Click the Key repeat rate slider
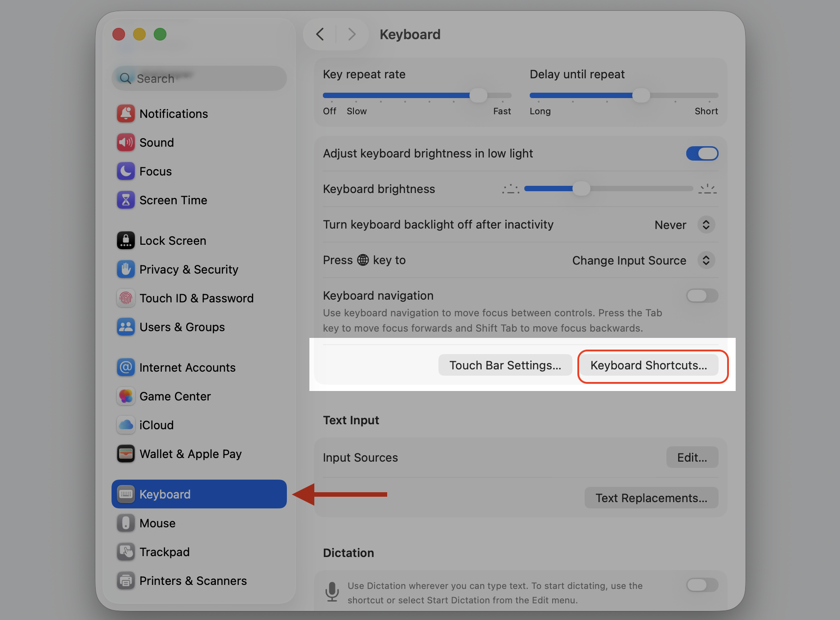 click(x=417, y=95)
